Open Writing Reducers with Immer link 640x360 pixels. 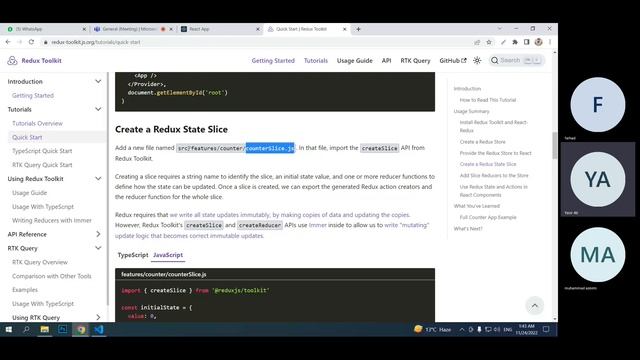pos(52,220)
